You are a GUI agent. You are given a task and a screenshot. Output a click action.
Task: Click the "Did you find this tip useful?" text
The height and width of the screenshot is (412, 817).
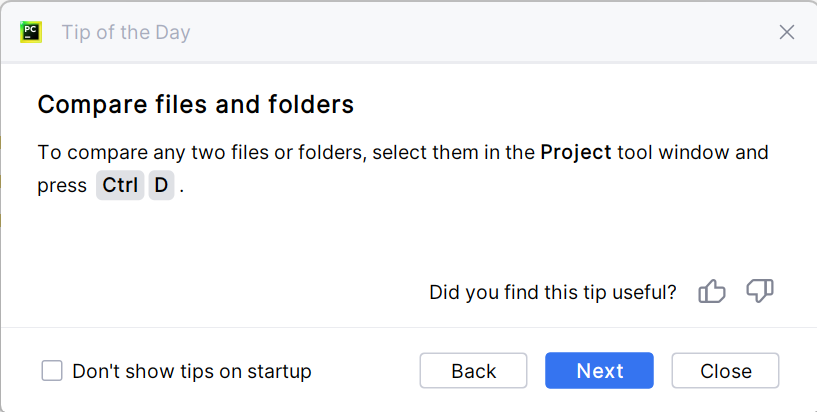552,292
